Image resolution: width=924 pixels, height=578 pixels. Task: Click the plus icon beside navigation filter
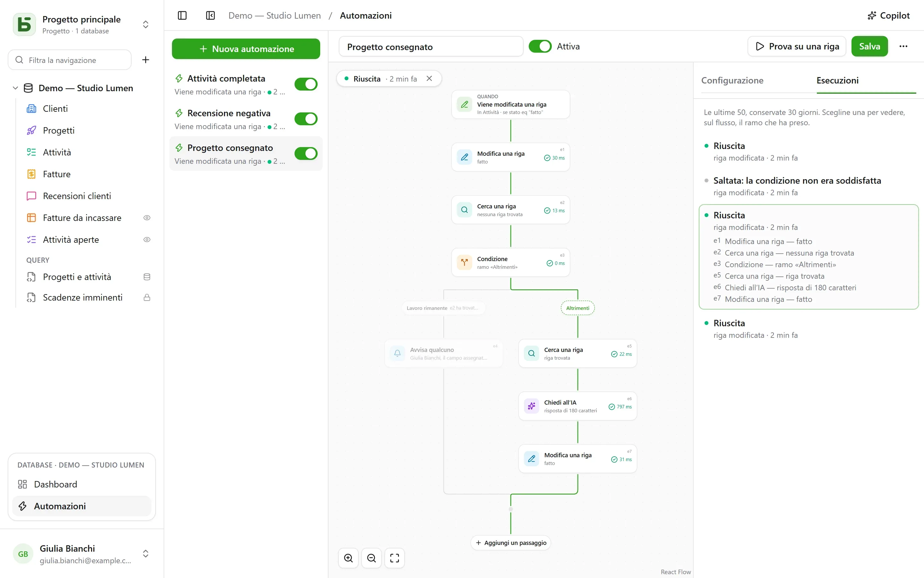pyautogui.click(x=145, y=60)
